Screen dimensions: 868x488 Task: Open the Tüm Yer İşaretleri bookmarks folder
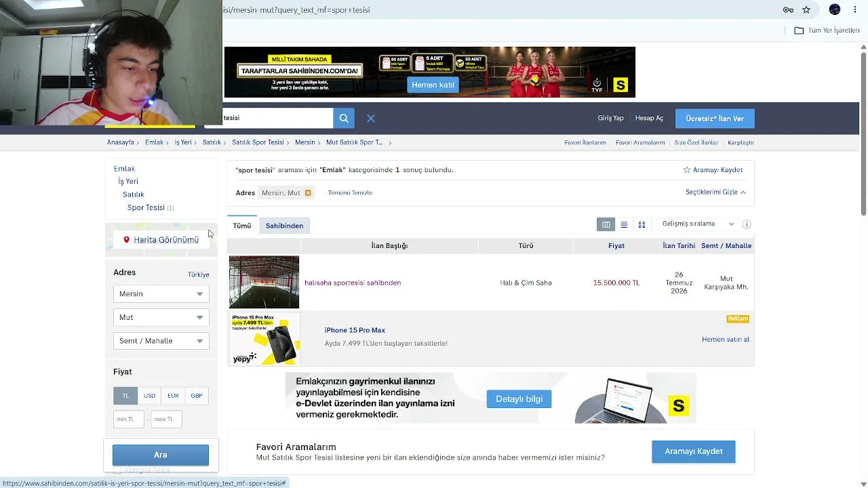[x=827, y=30]
